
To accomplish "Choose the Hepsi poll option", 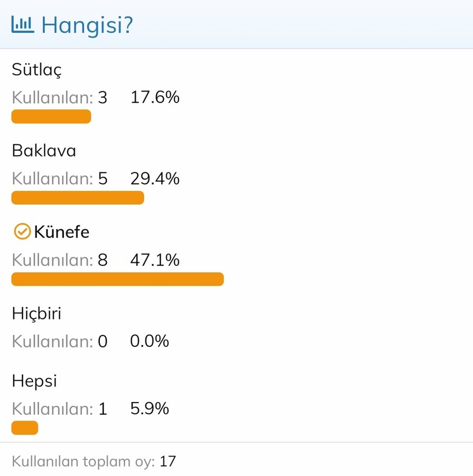I will [x=34, y=381].
